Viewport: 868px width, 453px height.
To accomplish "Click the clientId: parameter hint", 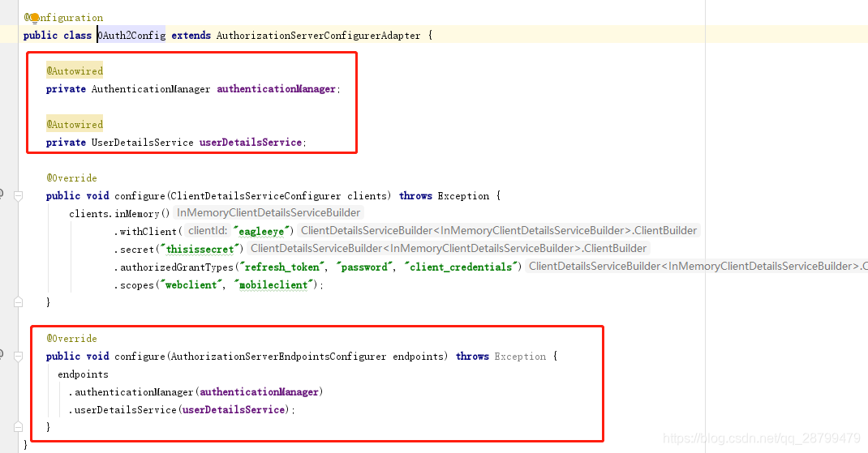I will coord(208,231).
